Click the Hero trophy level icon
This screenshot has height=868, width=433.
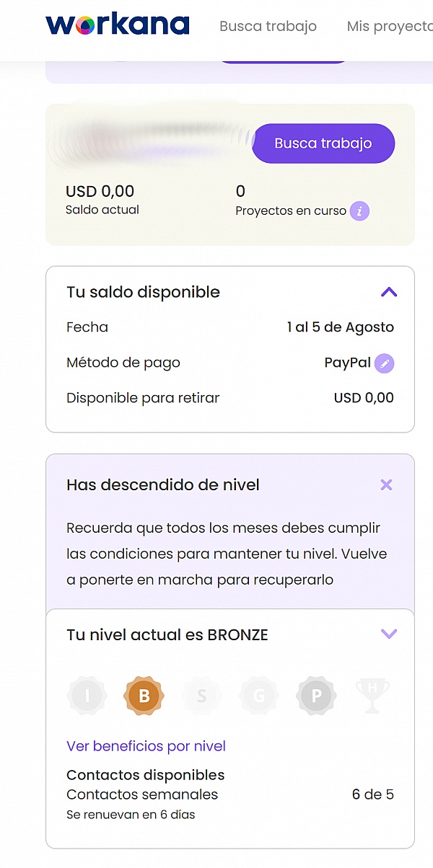point(372,696)
